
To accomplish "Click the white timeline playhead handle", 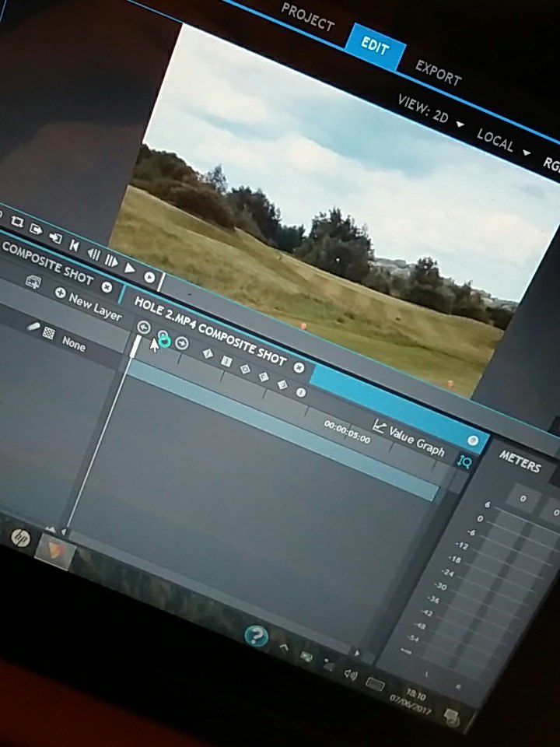I will coord(135,346).
